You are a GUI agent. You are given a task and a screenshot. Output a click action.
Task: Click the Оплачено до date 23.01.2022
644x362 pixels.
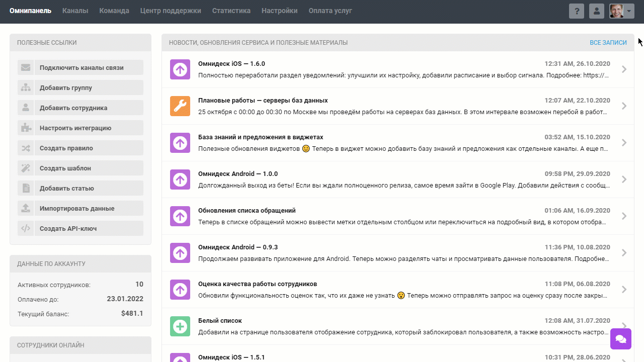tap(125, 299)
